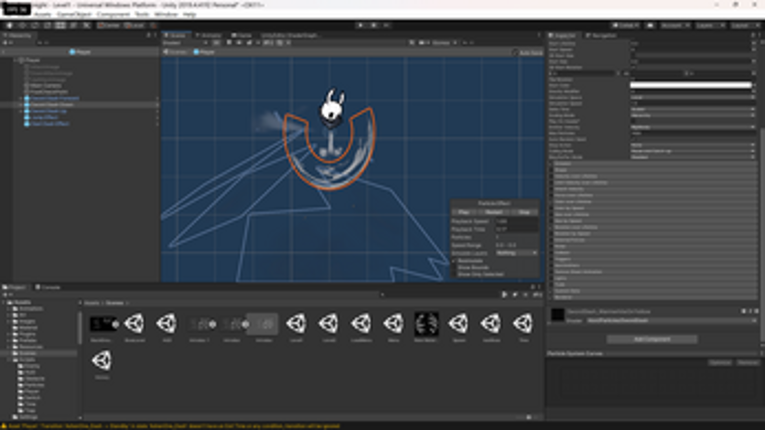
Task: Toggle the Local handle rotation button
Action: [x=134, y=25]
